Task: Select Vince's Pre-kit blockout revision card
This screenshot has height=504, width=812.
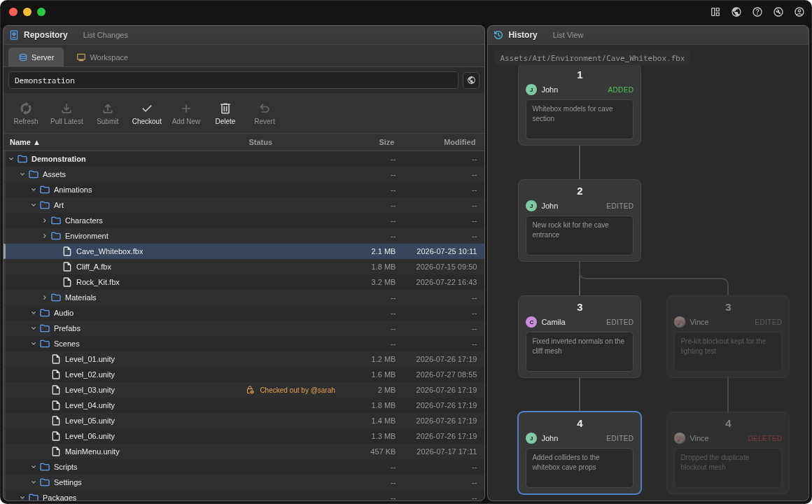Action: 727,337
